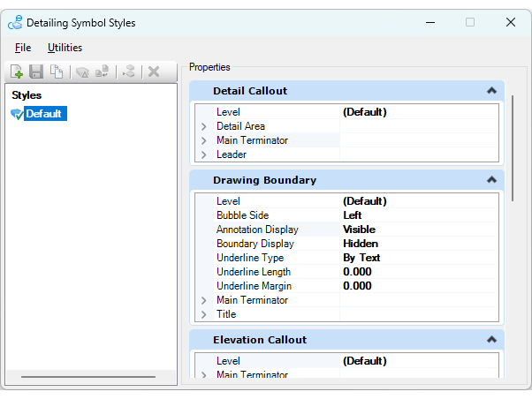Click the Default style checkmark icon

pyautogui.click(x=17, y=114)
